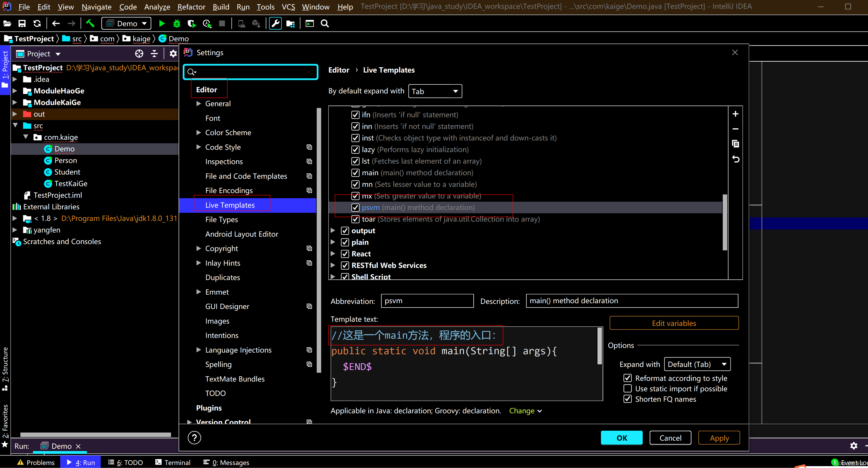Collapse all via the Project panel icon
This screenshot has width=868, height=468.
(x=154, y=54)
